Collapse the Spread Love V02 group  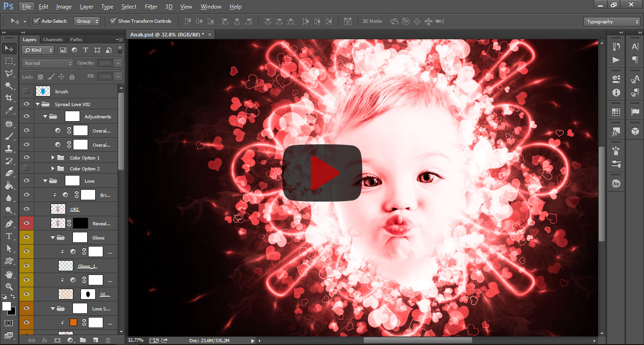click(x=37, y=104)
